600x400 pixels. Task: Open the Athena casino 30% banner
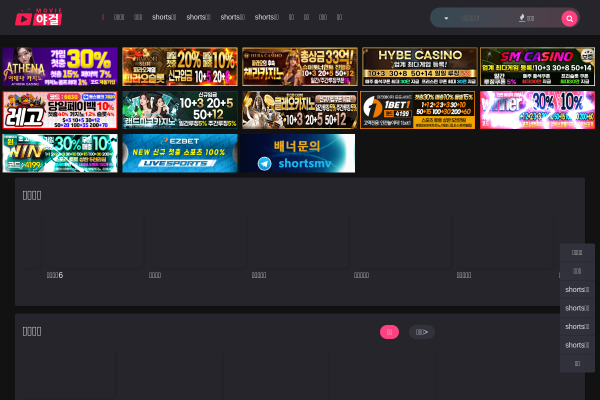coord(60,67)
